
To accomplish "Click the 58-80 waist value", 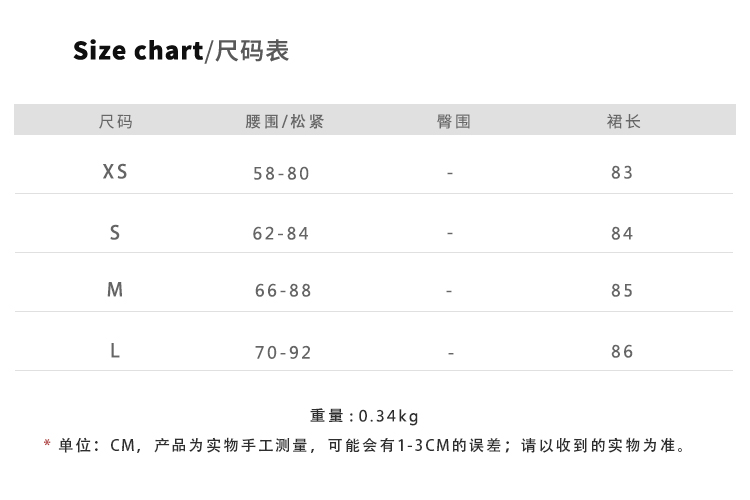I will [282, 173].
